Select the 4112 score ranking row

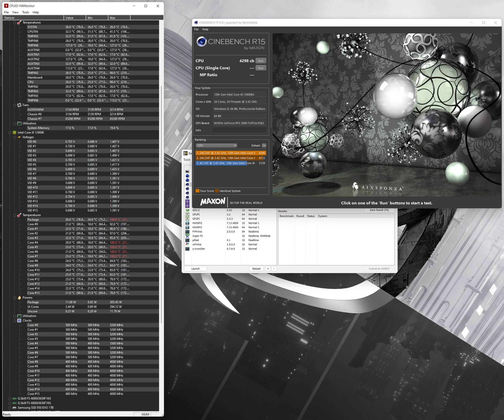[x=231, y=158]
